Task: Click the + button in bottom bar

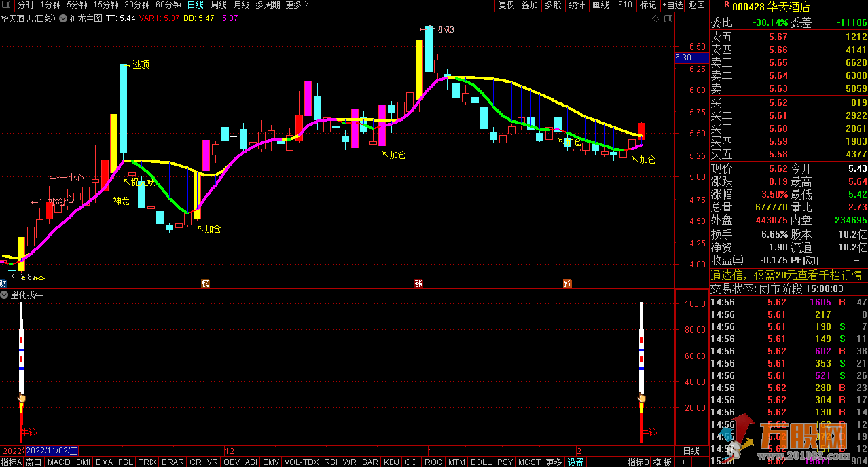Action: (x=683, y=462)
